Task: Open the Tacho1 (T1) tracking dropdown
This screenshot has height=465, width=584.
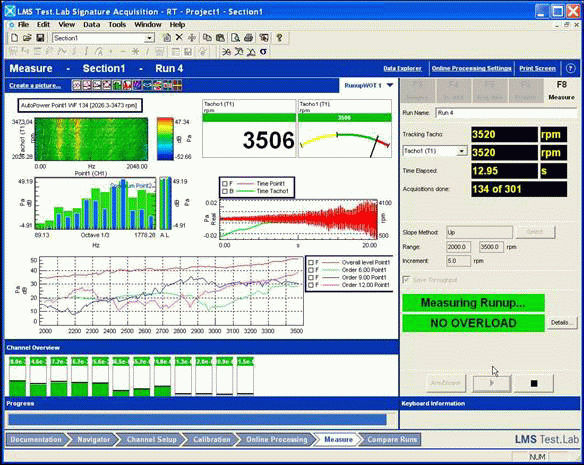Action: click(x=462, y=151)
